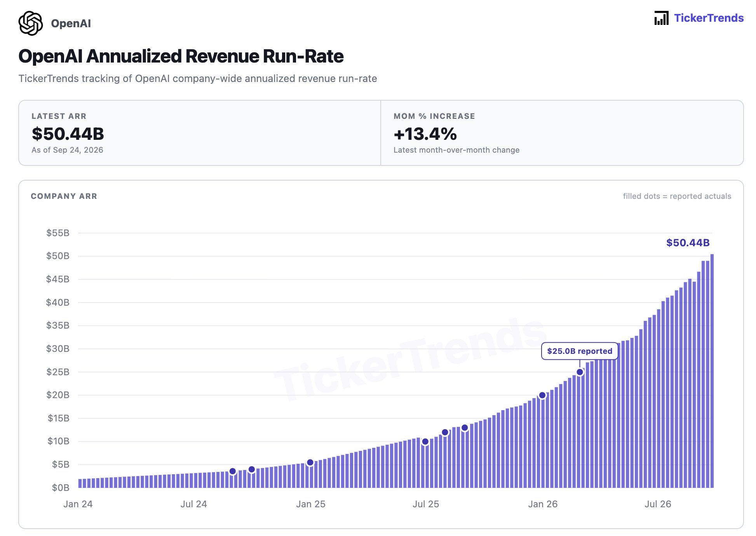Image resolution: width=756 pixels, height=536 pixels.
Task: Click the OpenAI knot logo icon
Action: 31,23
